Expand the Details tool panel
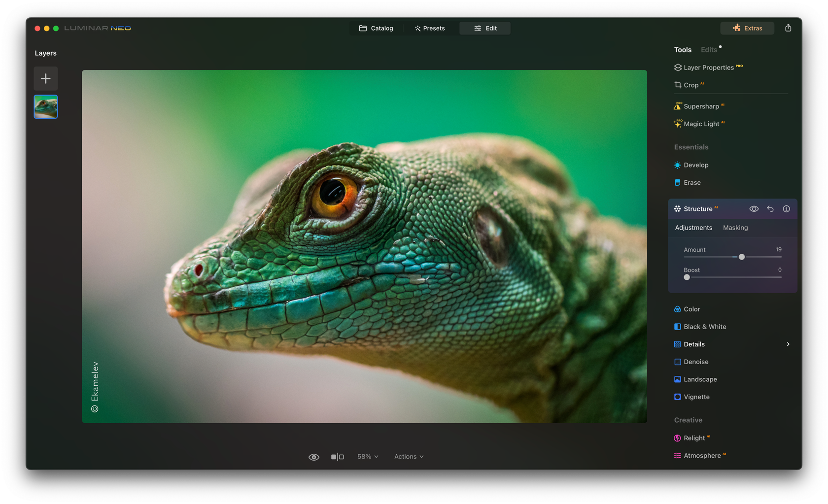 tap(787, 344)
